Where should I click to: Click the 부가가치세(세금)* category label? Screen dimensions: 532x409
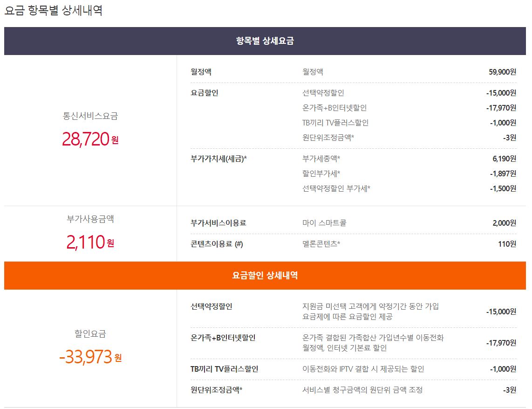[x=219, y=159]
